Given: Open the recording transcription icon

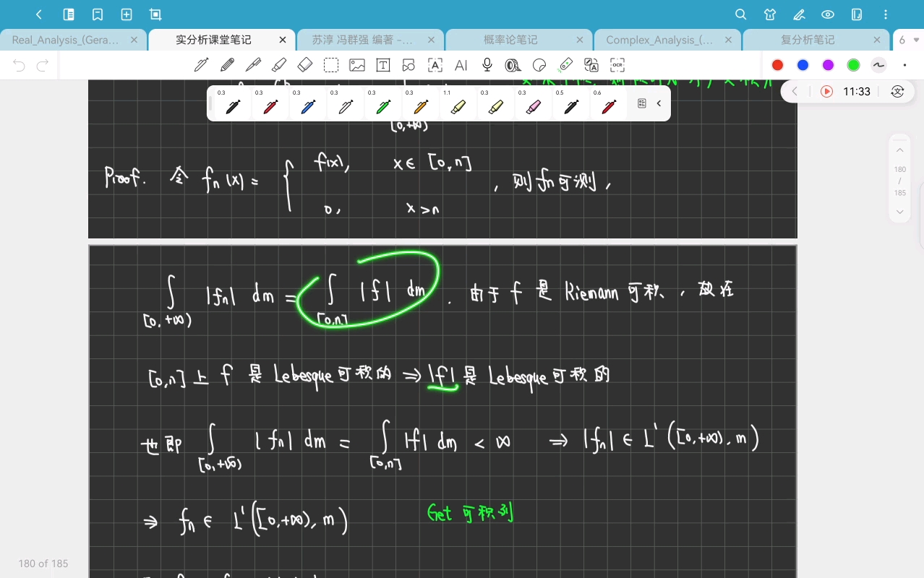Looking at the screenshot, I should click(897, 91).
